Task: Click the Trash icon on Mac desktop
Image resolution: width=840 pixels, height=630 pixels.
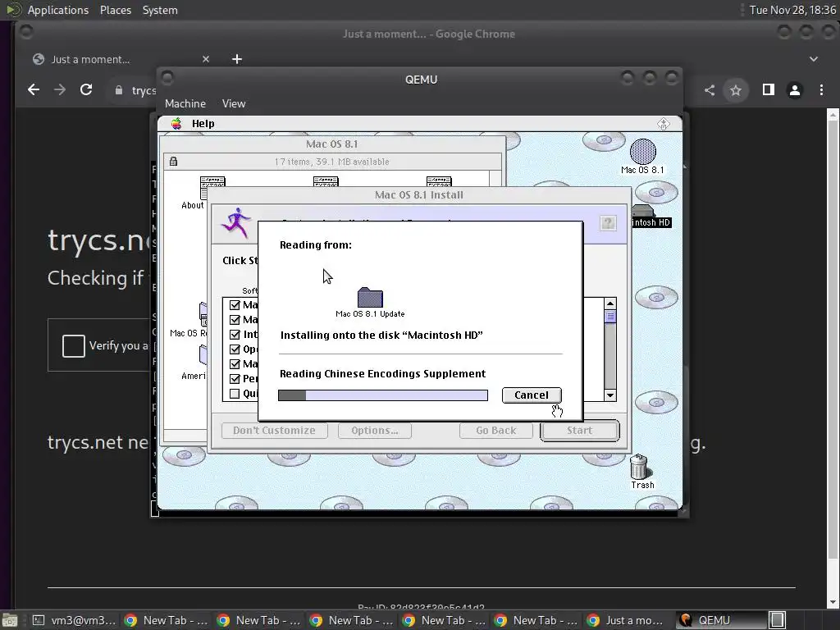Action: 638,467
